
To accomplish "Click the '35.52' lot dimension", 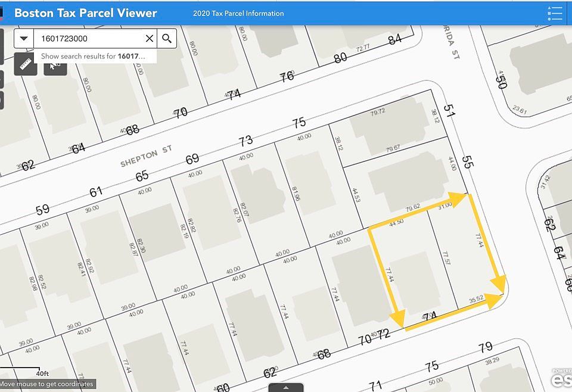I will [x=476, y=300].
